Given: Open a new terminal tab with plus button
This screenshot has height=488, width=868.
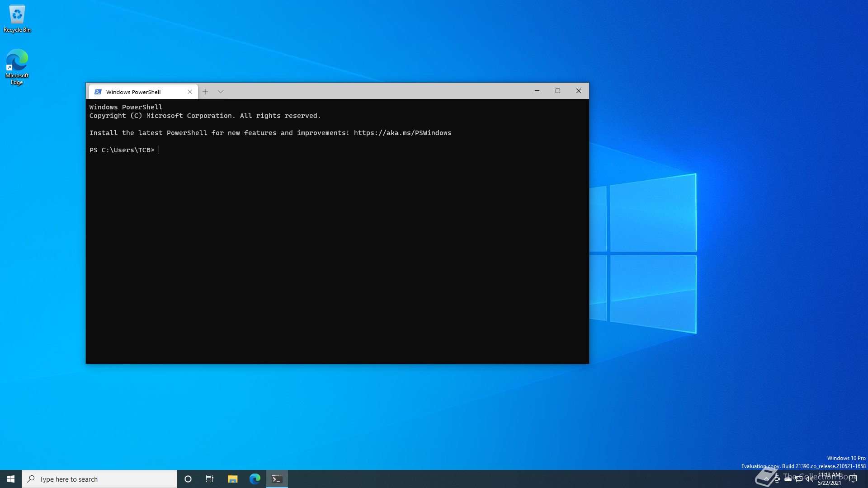Looking at the screenshot, I should [205, 92].
